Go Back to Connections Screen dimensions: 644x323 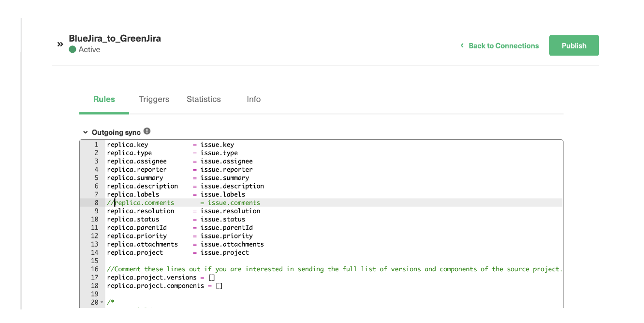click(x=499, y=45)
